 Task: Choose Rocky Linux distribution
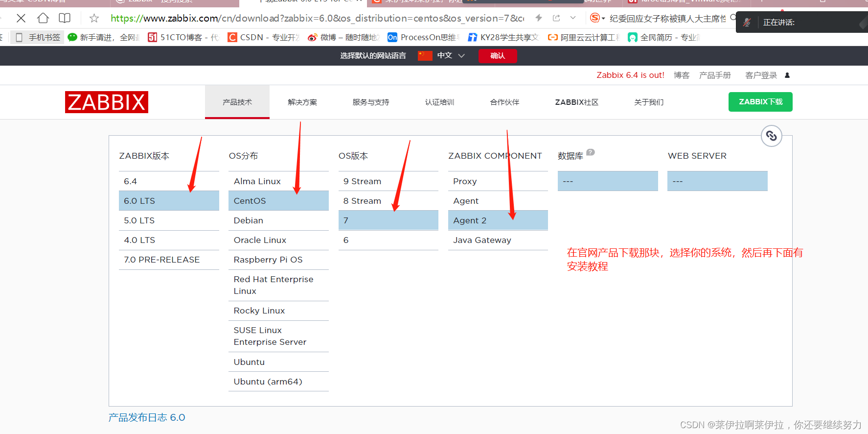coord(278,311)
